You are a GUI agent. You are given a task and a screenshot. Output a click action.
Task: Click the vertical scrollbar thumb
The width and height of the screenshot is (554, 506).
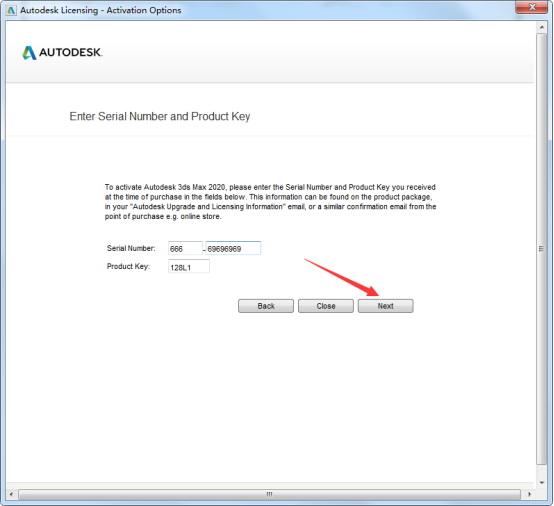(541, 249)
